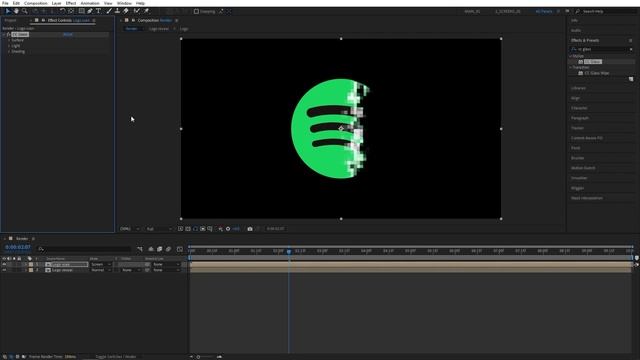Screen dimensions: 640x360
Task: Switch to the Project panel tab
Action: [11, 20]
